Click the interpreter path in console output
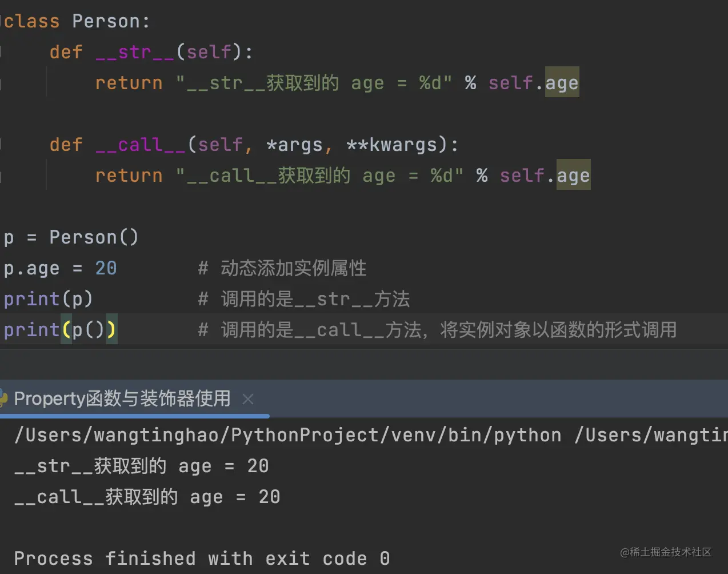The width and height of the screenshot is (728, 574). coord(287,435)
